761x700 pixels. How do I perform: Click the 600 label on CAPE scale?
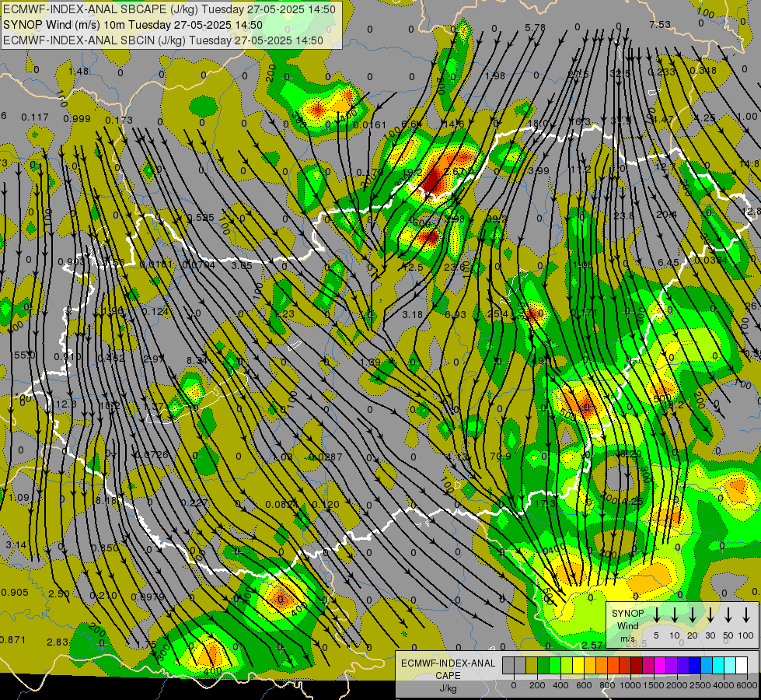tap(584, 685)
